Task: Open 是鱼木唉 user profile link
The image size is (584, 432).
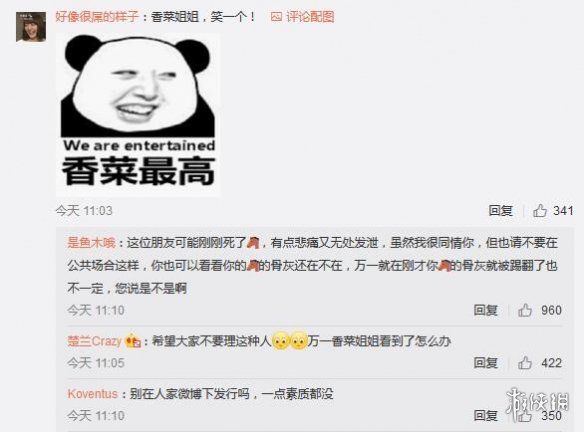Action: pyautogui.click(x=91, y=243)
